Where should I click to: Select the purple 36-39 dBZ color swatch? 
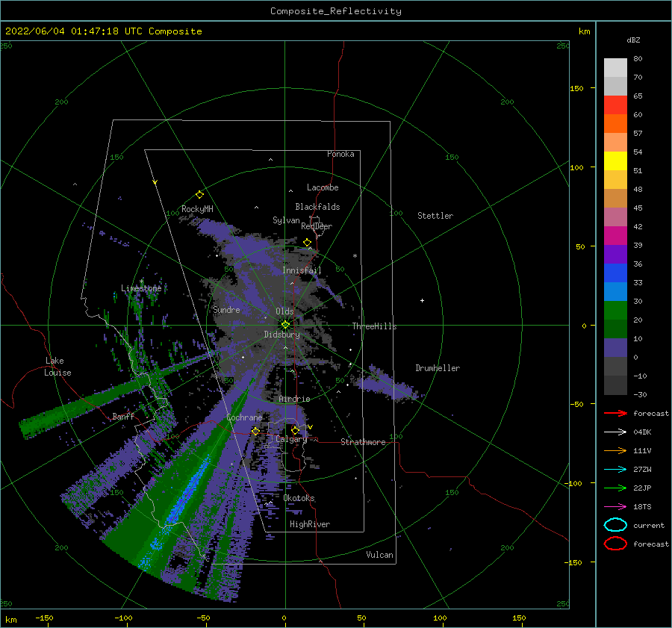[x=615, y=255]
